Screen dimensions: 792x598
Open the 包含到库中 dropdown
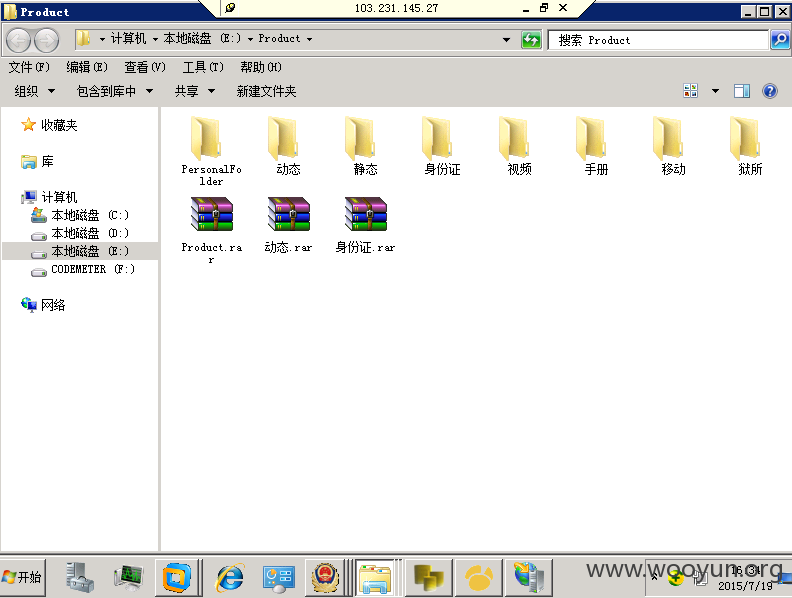coord(115,91)
